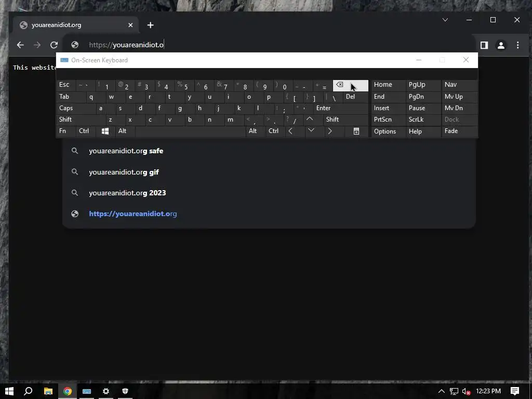Open a new tab with plus icon
532x399 pixels.
(x=150, y=25)
